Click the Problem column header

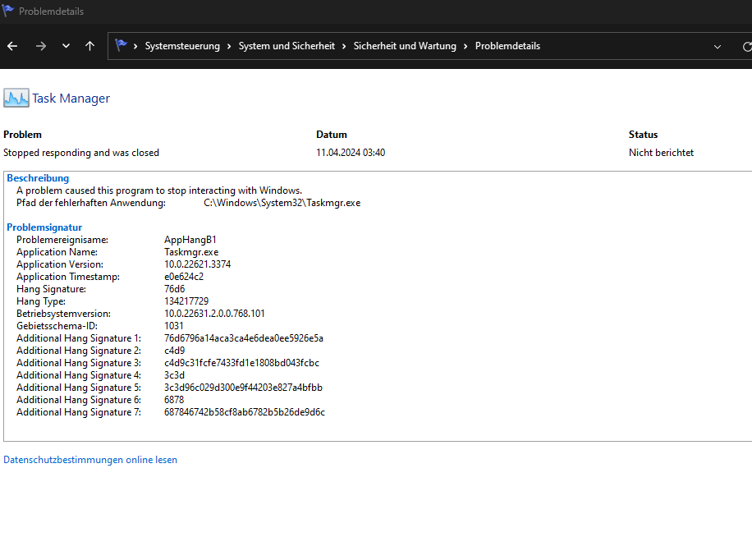point(22,135)
